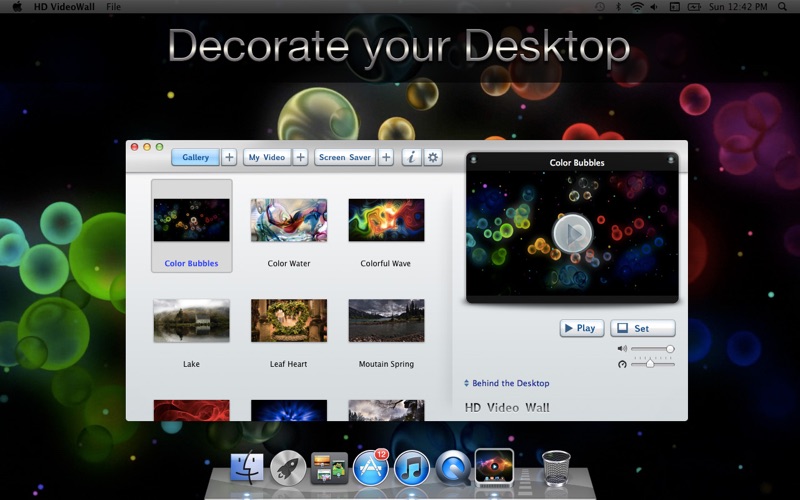The height and width of the screenshot is (500, 800).
Task: Click HD VideoWall icon in dock
Action: point(494,467)
